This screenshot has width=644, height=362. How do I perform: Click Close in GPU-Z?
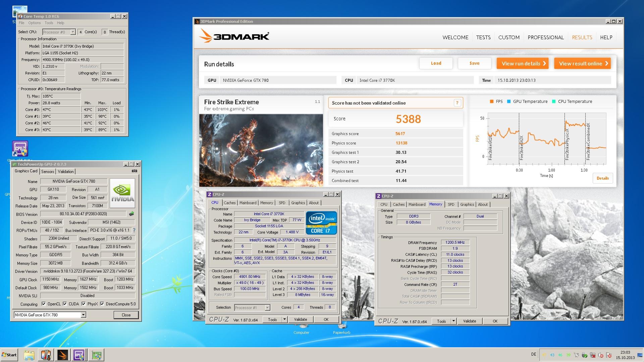(126, 315)
